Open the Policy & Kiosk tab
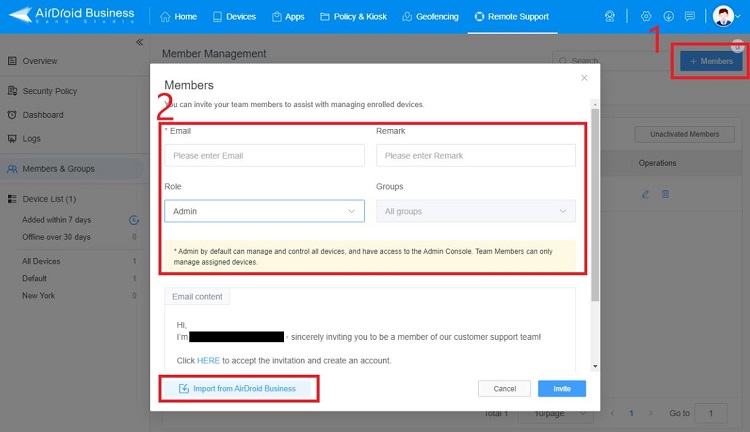Image resolution: width=750 pixels, height=432 pixels. click(x=355, y=17)
